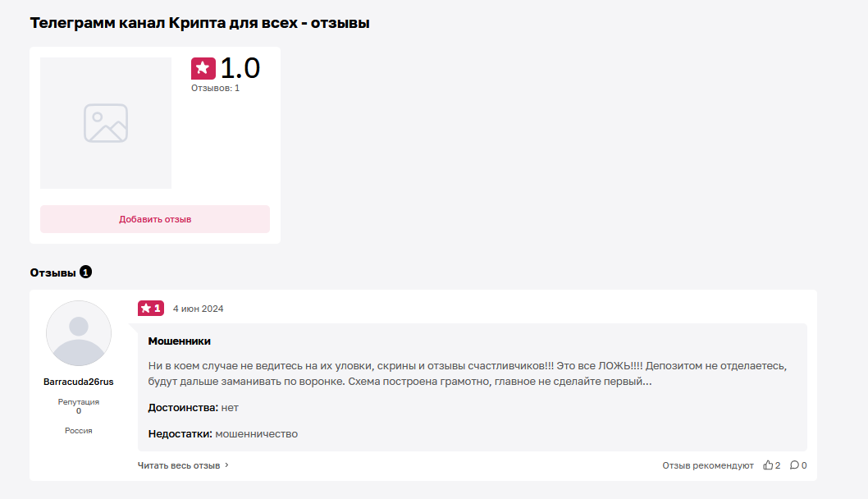Open the Barracuda26rus profile link
The height and width of the screenshot is (499, 868).
(79, 382)
